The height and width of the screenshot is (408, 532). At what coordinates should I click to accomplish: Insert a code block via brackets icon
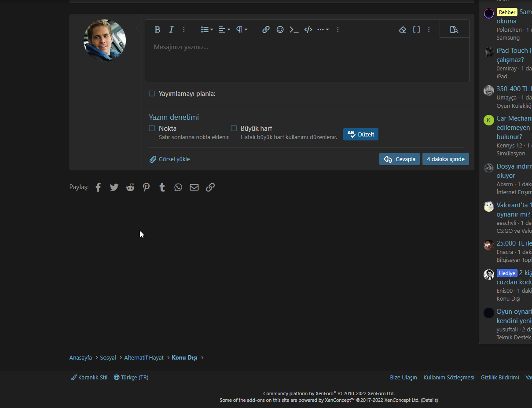tap(308, 29)
